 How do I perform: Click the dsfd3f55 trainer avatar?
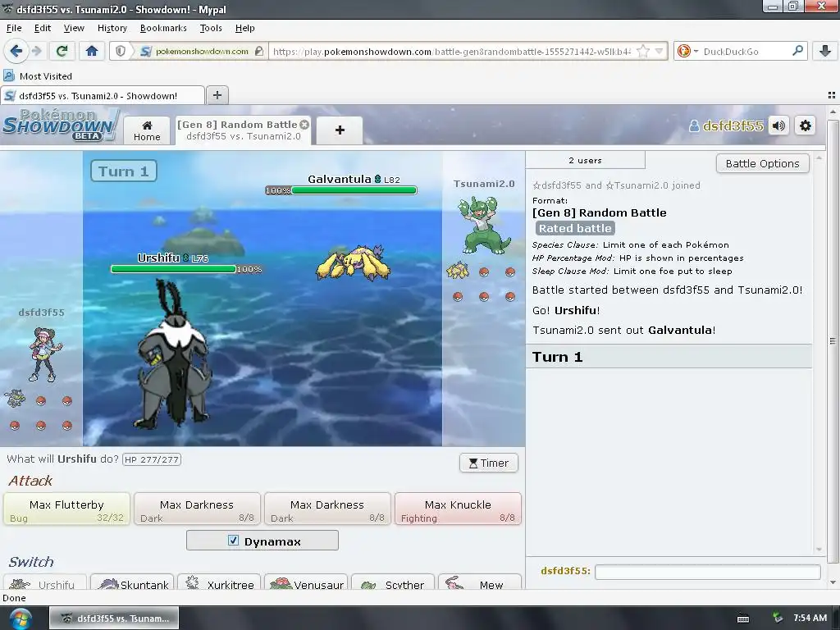[45, 354]
